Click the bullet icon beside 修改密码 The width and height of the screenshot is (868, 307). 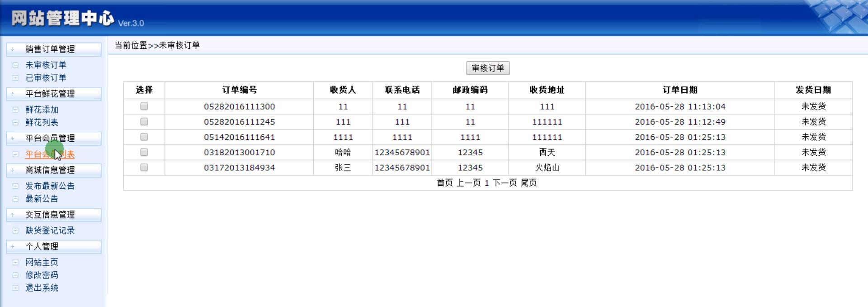[x=15, y=275]
